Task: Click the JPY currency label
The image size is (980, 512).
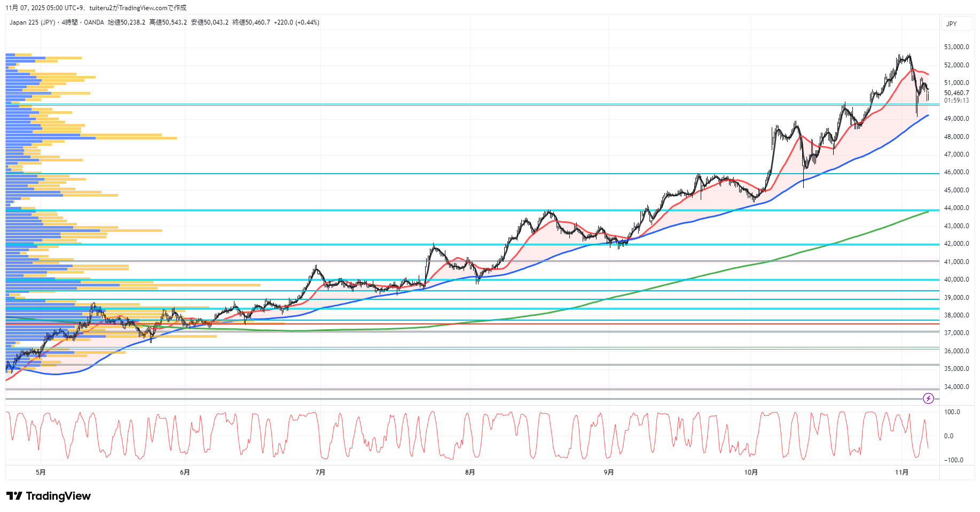Action: coord(952,24)
